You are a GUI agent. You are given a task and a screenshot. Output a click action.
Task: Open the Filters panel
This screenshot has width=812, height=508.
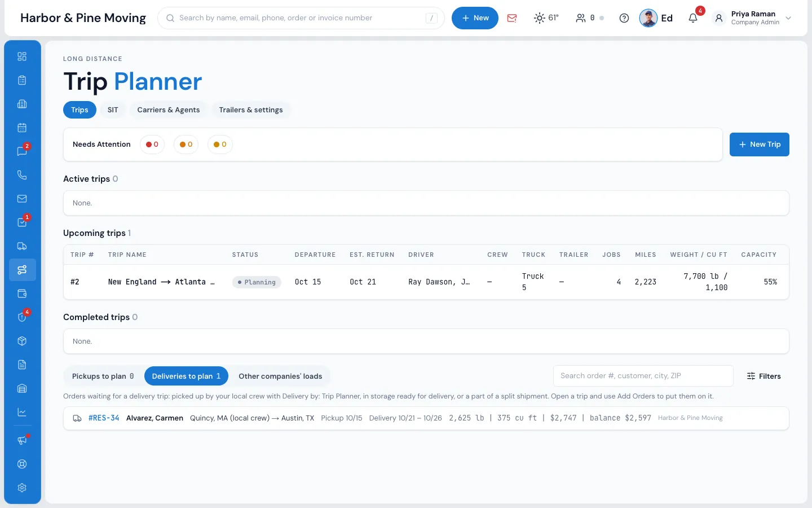click(x=764, y=376)
